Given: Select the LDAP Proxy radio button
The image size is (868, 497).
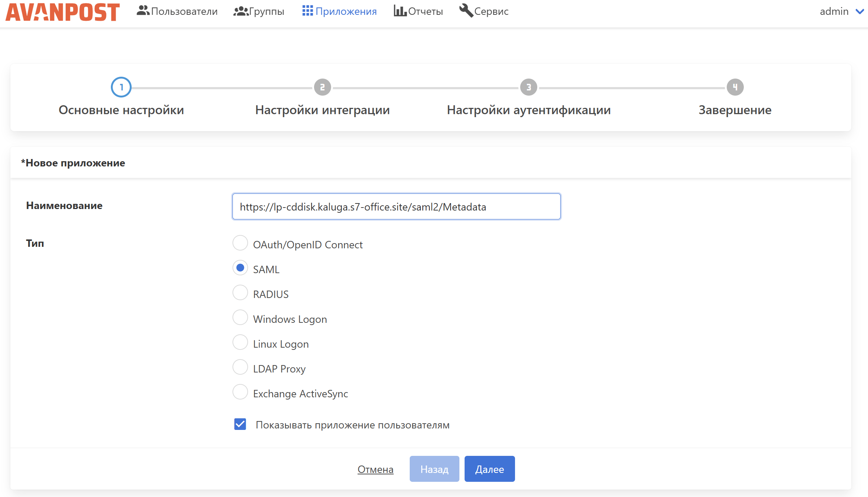Looking at the screenshot, I should [240, 367].
